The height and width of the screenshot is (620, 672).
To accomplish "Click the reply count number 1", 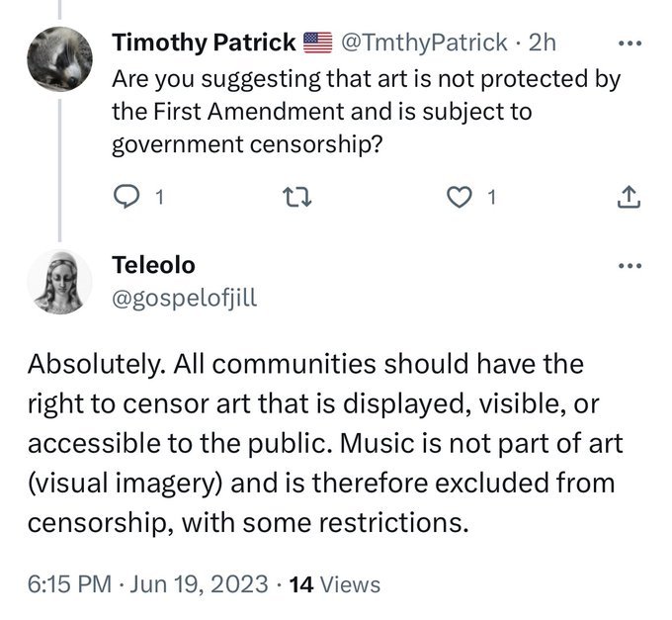I will [159, 197].
